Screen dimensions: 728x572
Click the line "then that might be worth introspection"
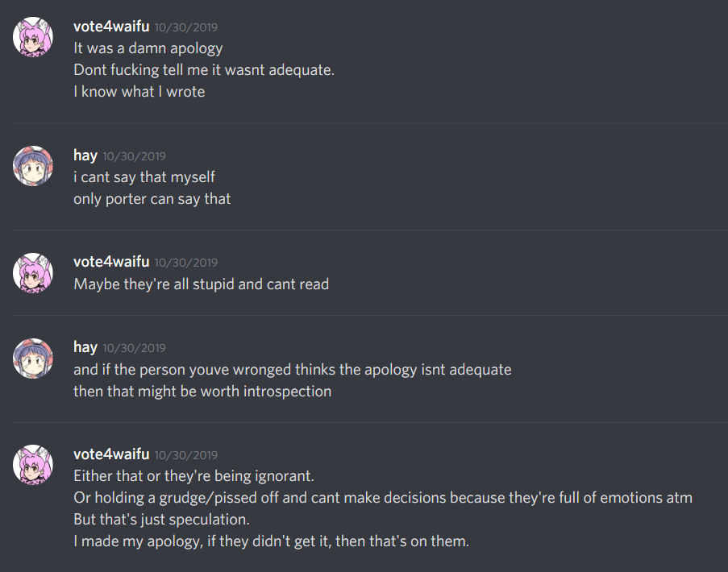(x=202, y=391)
